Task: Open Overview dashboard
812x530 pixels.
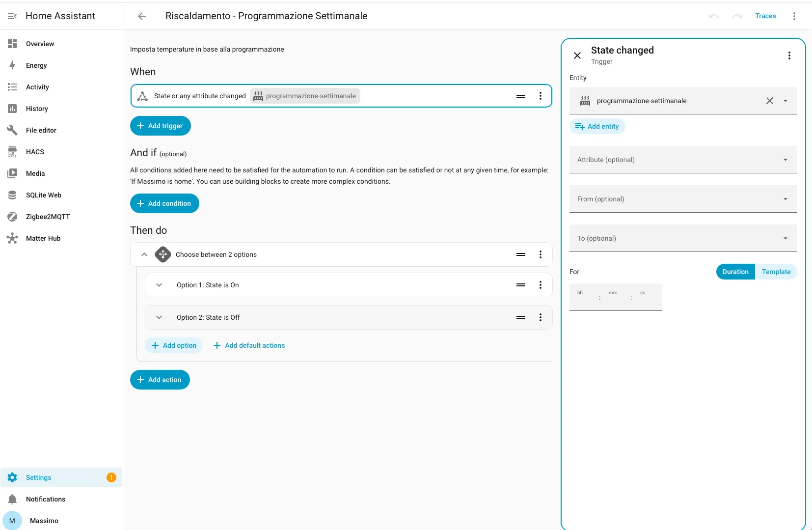Action: 61,44
